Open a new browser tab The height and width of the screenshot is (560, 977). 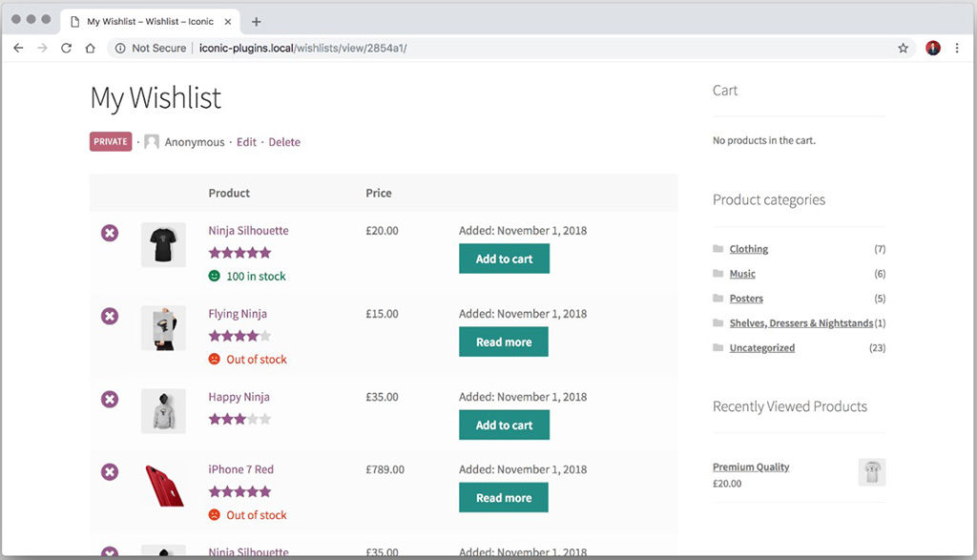pos(256,22)
